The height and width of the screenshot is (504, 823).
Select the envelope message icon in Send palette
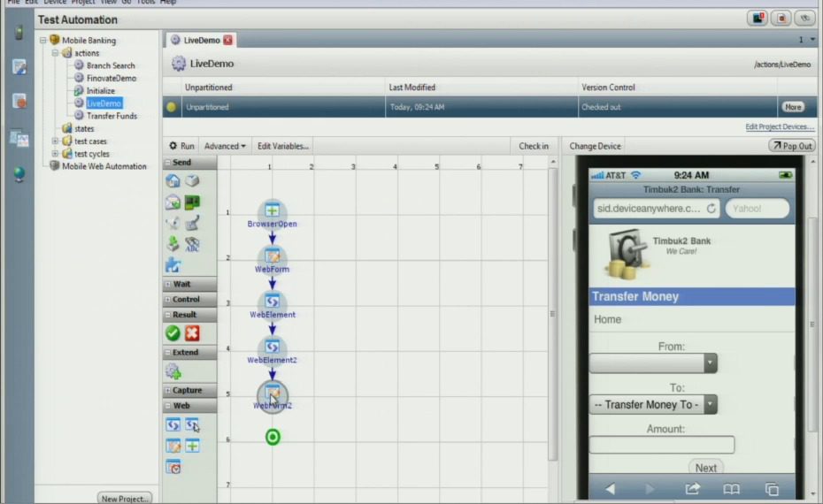click(173, 202)
